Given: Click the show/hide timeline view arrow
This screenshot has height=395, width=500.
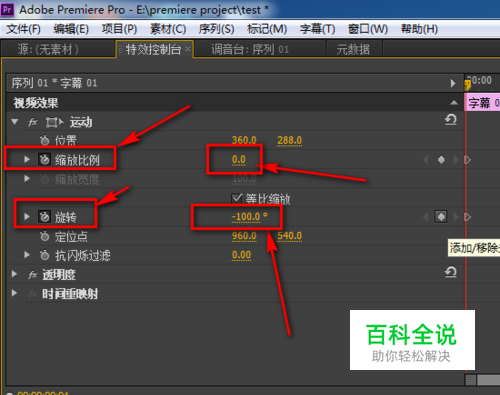Looking at the screenshot, I should coord(453,83).
